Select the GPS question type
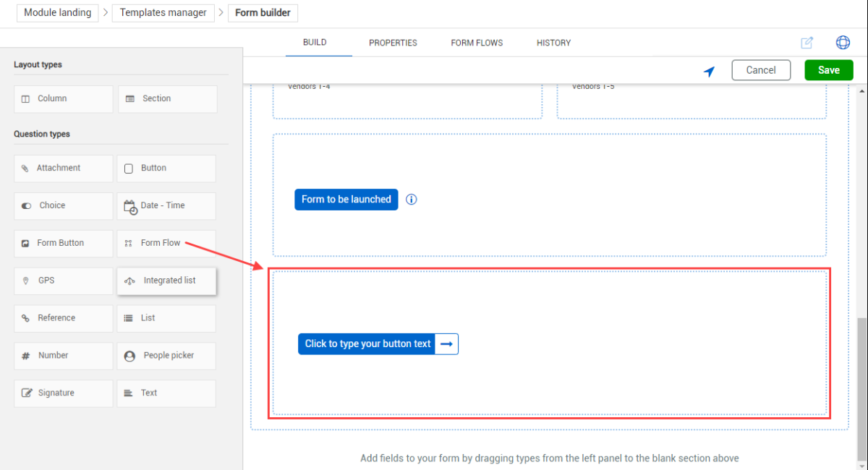Screen dimensions: 868x470 coord(63,281)
